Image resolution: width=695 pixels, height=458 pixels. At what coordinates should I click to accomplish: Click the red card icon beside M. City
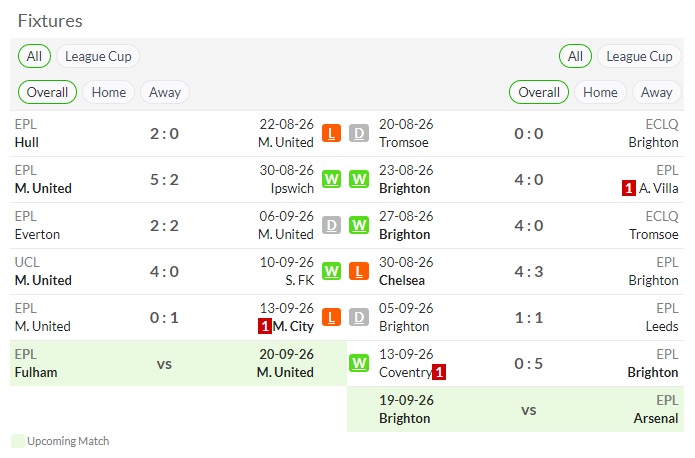coord(265,326)
